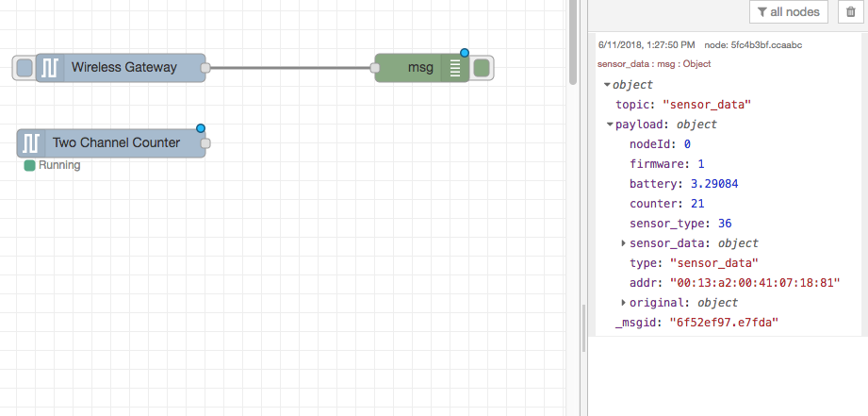The width and height of the screenshot is (868, 416).
Task: Click the Wireless Gateway output port
Action: (205, 68)
